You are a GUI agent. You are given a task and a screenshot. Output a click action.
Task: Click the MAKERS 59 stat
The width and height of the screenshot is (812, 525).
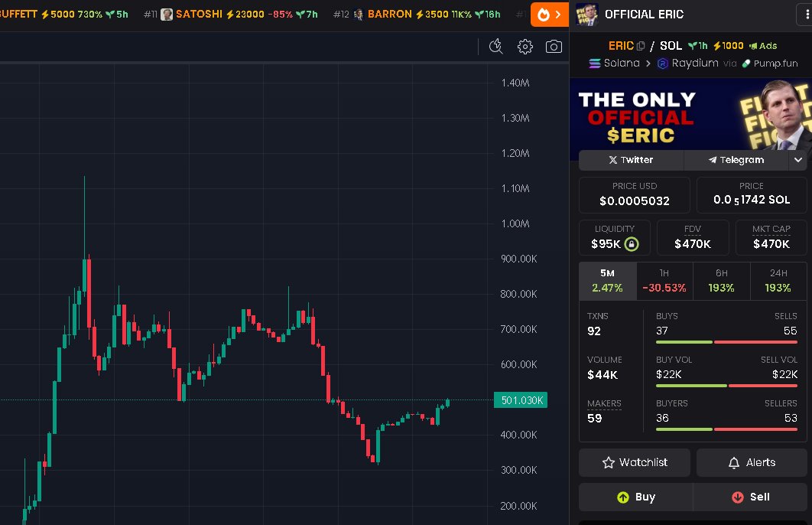(x=604, y=412)
